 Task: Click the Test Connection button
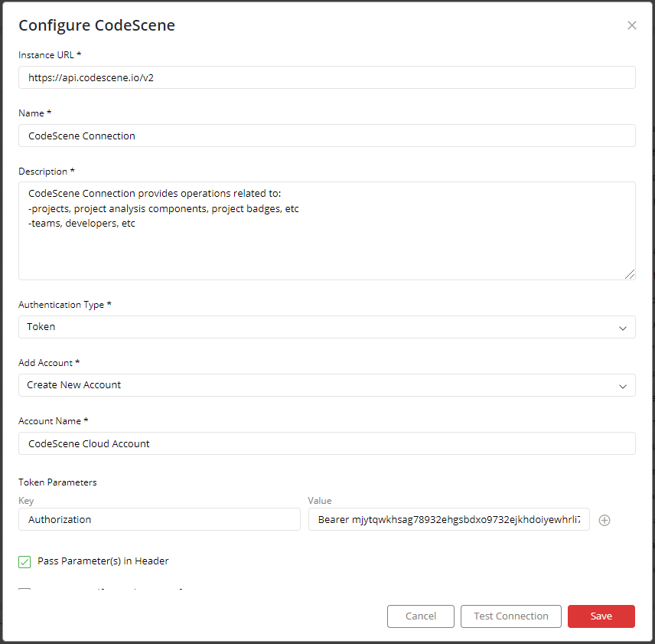tap(510, 616)
